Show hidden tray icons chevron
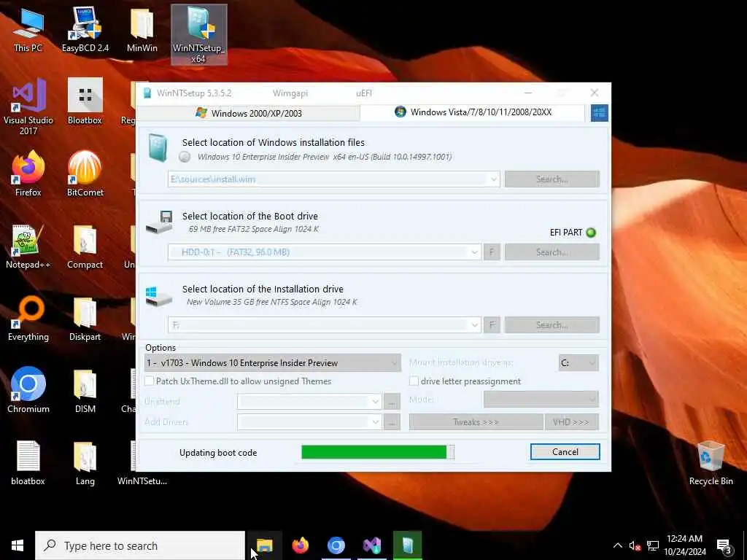 point(617,545)
